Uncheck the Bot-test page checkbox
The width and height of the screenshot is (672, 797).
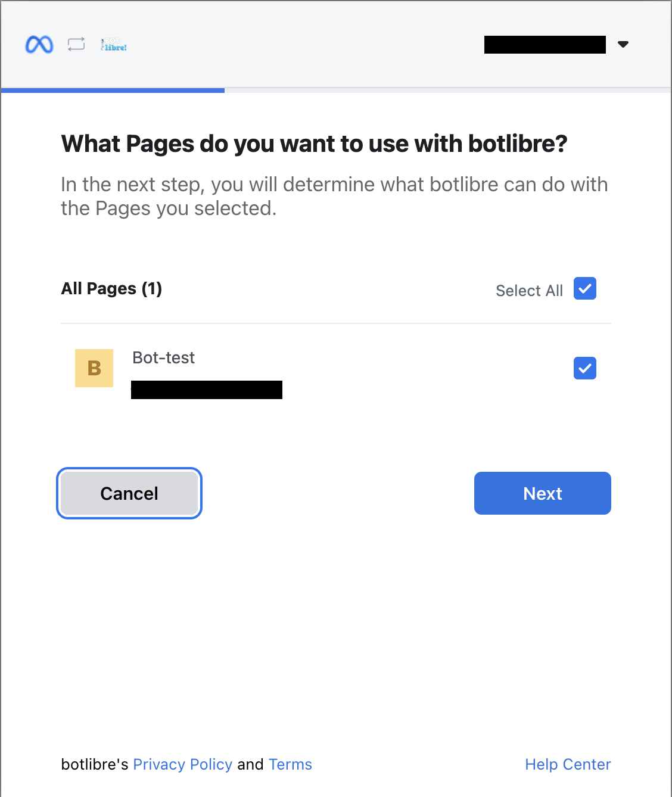click(x=585, y=368)
